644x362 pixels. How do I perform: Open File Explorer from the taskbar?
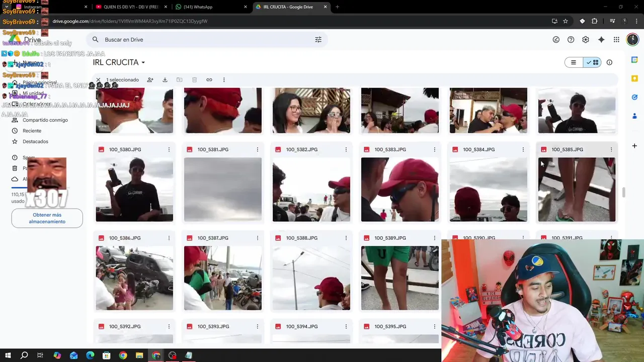coord(139,355)
